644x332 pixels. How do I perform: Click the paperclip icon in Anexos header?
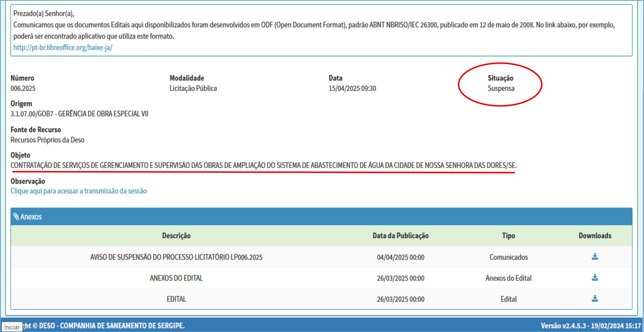[16, 217]
